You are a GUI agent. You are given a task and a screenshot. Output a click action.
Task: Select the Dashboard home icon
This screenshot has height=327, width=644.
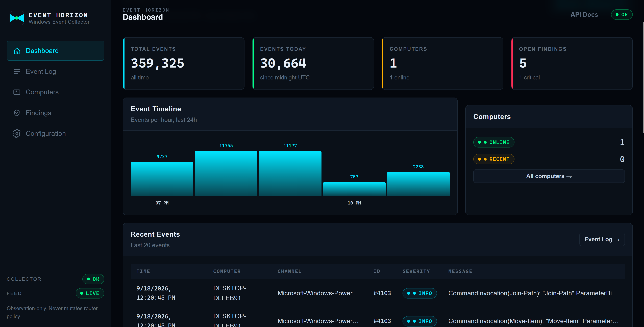click(17, 51)
